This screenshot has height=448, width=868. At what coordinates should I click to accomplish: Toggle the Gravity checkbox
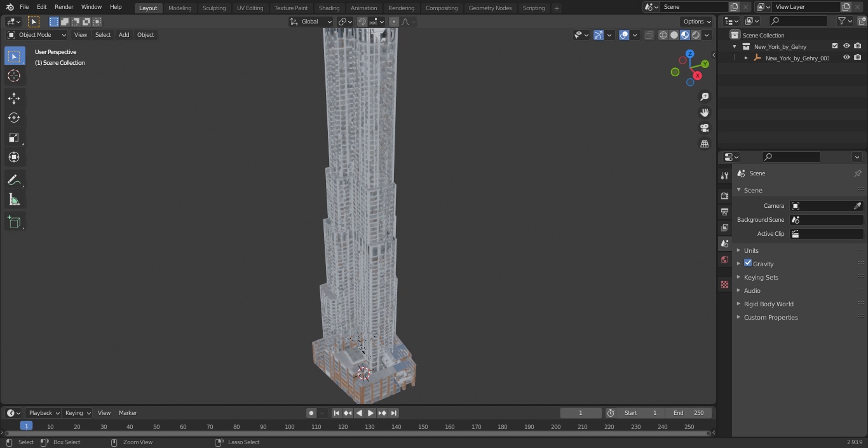click(x=748, y=263)
